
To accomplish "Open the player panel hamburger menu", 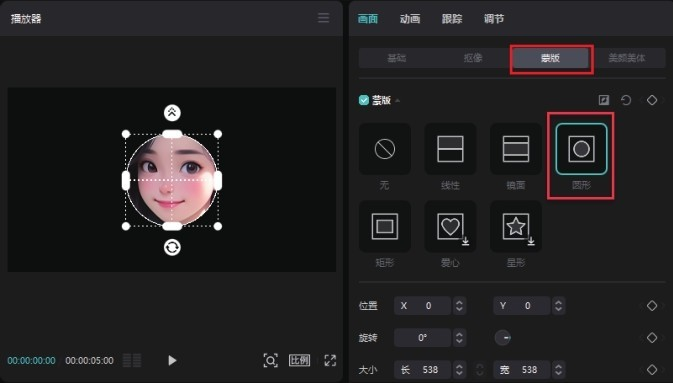I will [x=324, y=18].
